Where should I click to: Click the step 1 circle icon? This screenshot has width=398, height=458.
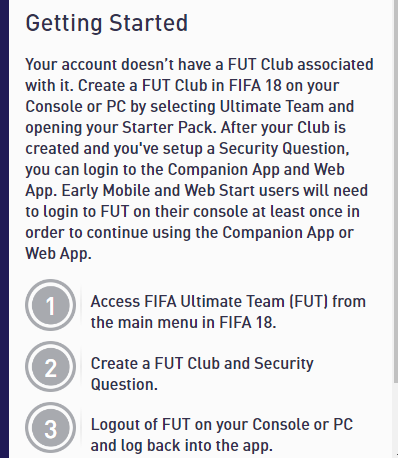click(50, 305)
